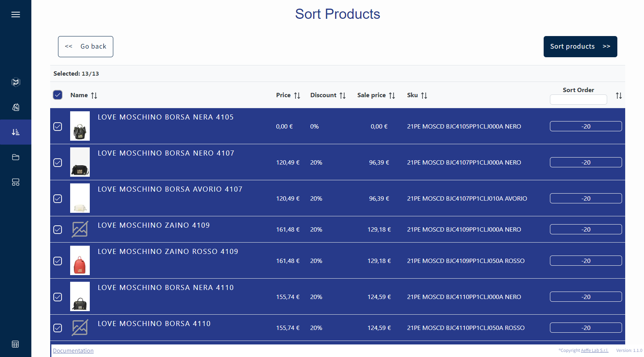This screenshot has width=644, height=357.
Task: Edit sort order for ZAINO 4109 NERO
Action: [586, 229]
